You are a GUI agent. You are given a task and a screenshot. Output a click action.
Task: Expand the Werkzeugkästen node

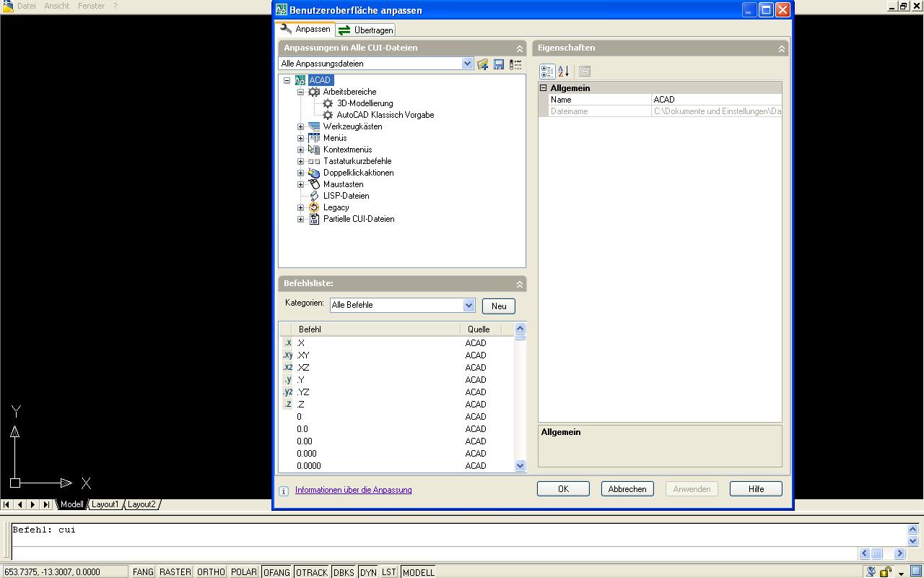(x=300, y=126)
